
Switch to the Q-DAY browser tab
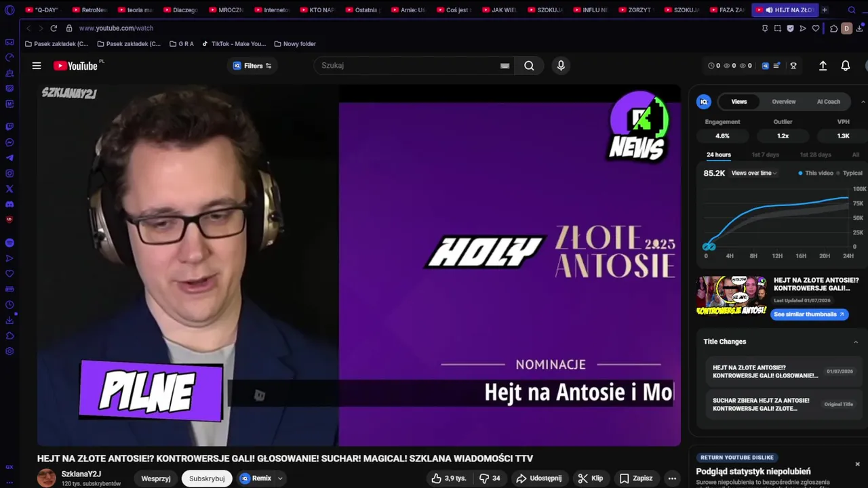point(42,10)
